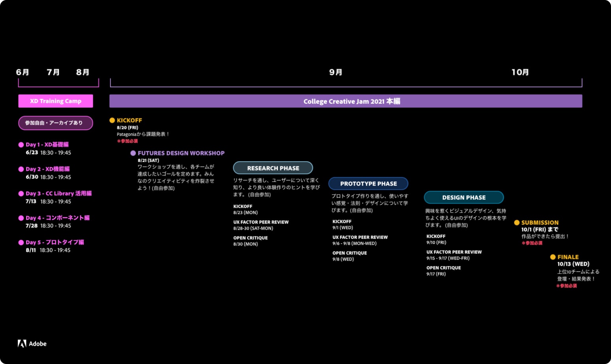Select the ＊参加必須 note under SUBMISSION
The height and width of the screenshot is (364, 611).
(x=532, y=243)
